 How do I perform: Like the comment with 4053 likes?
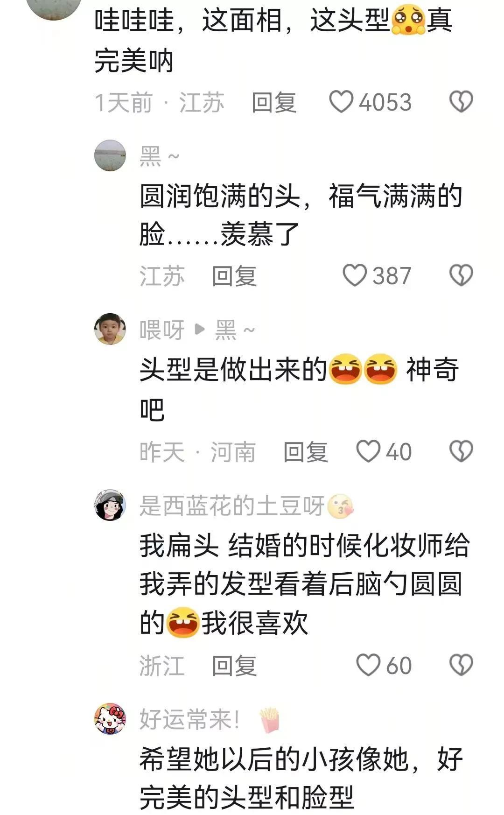(341, 102)
